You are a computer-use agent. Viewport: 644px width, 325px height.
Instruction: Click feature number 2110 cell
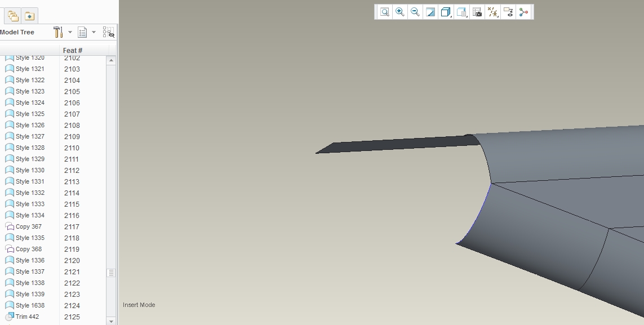72,148
